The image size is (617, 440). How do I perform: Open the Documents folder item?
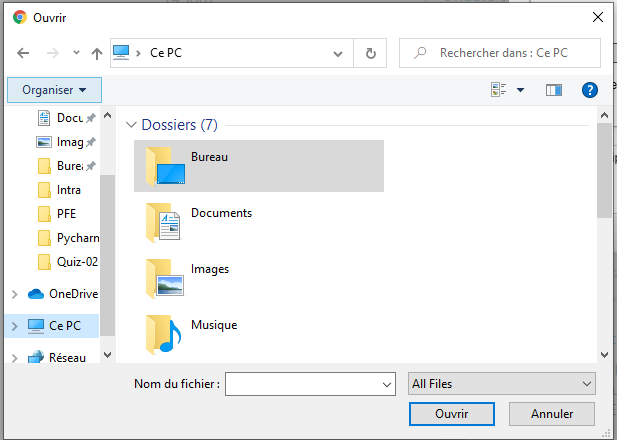[x=221, y=213]
